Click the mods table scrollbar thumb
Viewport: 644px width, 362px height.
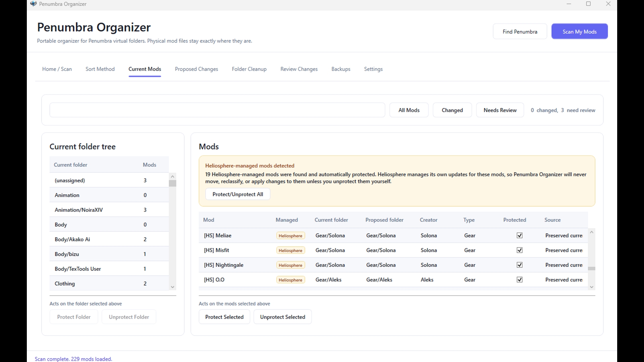(x=592, y=268)
